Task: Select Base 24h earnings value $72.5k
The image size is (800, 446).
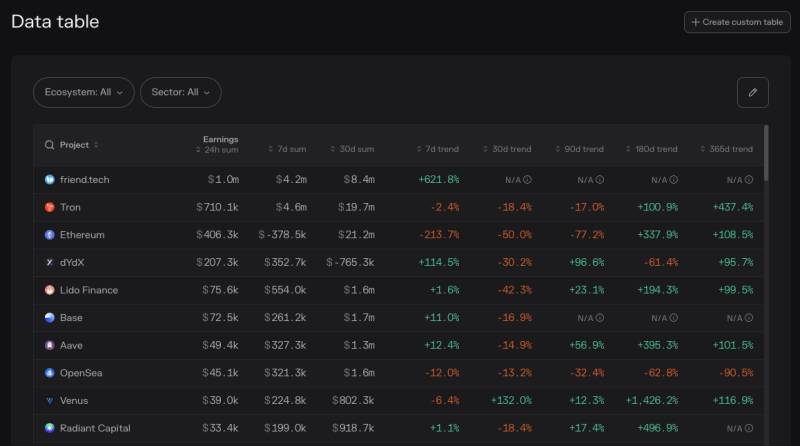Action: pyautogui.click(x=220, y=317)
